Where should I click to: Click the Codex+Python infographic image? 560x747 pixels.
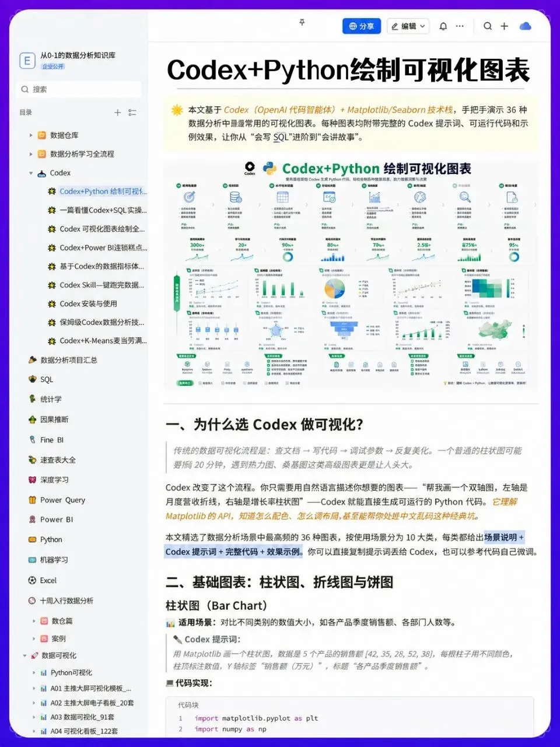click(x=351, y=274)
